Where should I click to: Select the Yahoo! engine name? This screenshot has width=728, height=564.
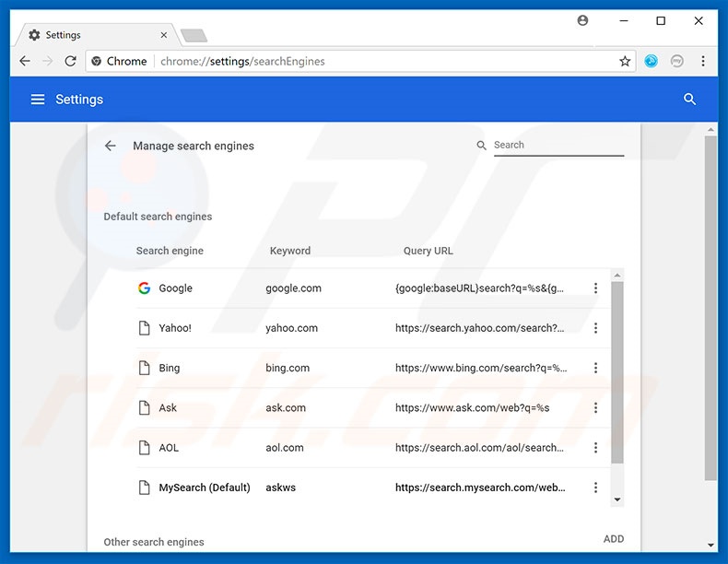pos(175,328)
